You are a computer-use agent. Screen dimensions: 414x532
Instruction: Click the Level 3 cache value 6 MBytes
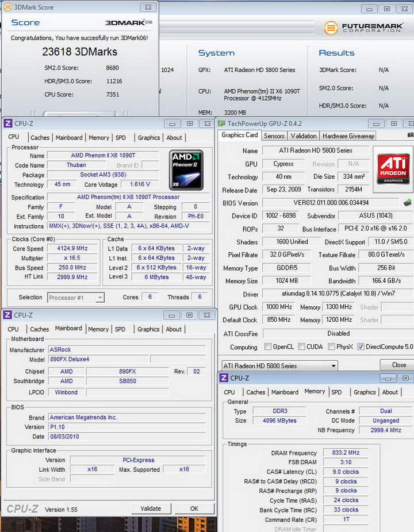[x=156, y=277]
